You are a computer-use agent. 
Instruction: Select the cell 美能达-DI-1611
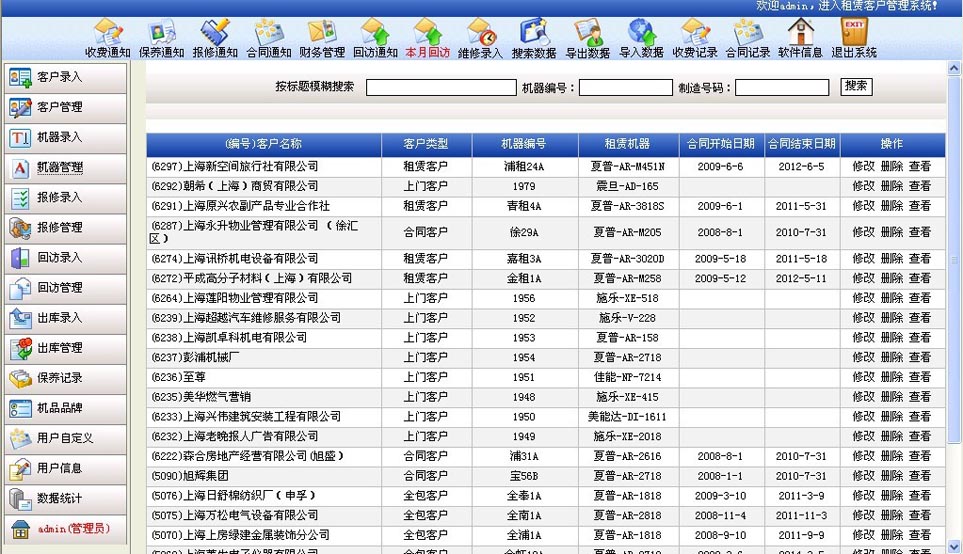coord(627,417)
